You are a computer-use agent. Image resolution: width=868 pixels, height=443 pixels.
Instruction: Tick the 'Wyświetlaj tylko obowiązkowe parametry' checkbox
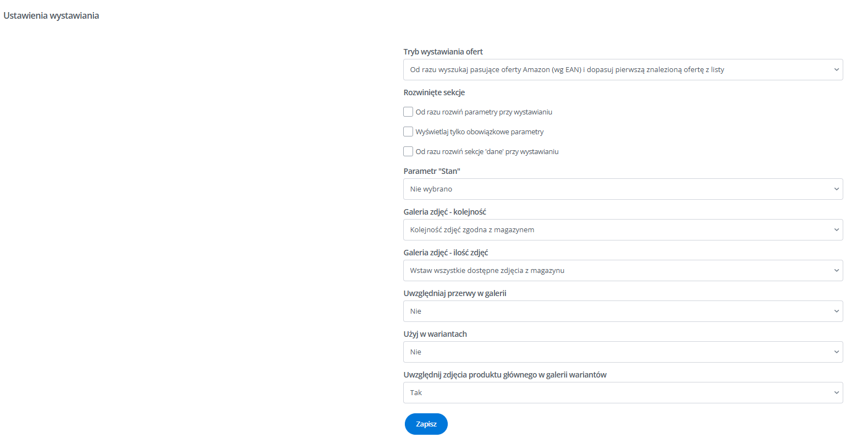click(408, 132)
